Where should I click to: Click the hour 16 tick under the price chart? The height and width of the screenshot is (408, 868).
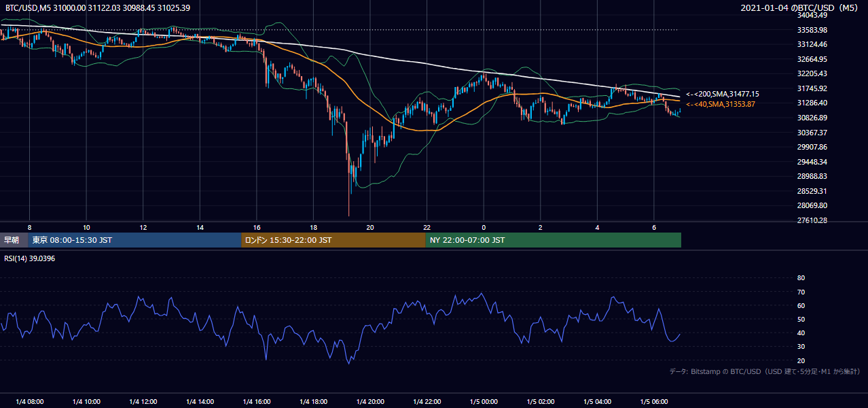pos(257,226)
